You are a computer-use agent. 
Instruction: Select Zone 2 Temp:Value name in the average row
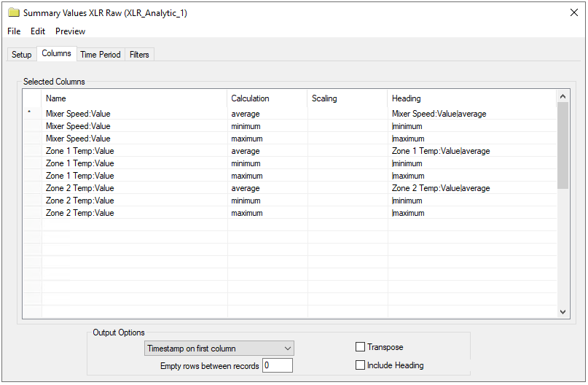point(80,188)
